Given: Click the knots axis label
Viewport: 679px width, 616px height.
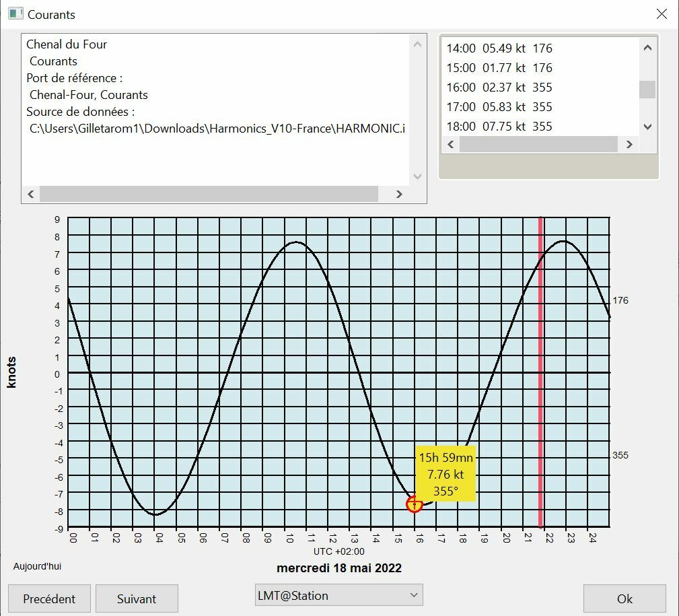Looking at the screenshot, I should [x=11, y=372].
